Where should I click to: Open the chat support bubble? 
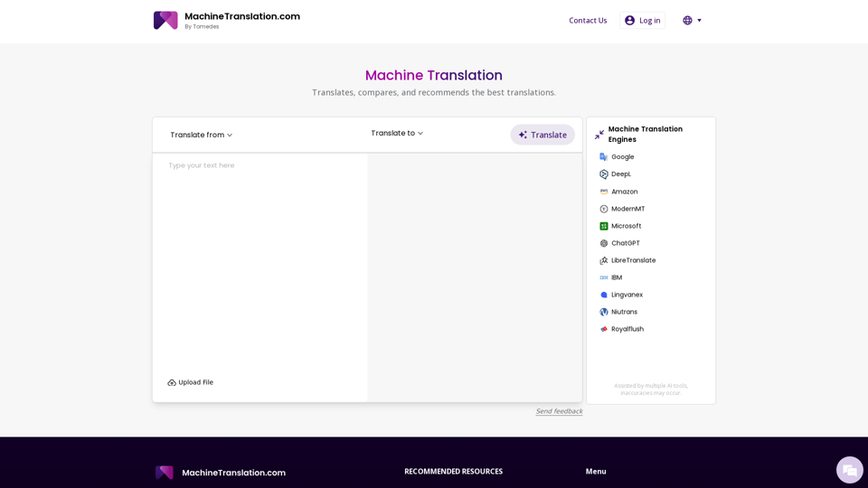pyautogui.click(x=849, y=470)
